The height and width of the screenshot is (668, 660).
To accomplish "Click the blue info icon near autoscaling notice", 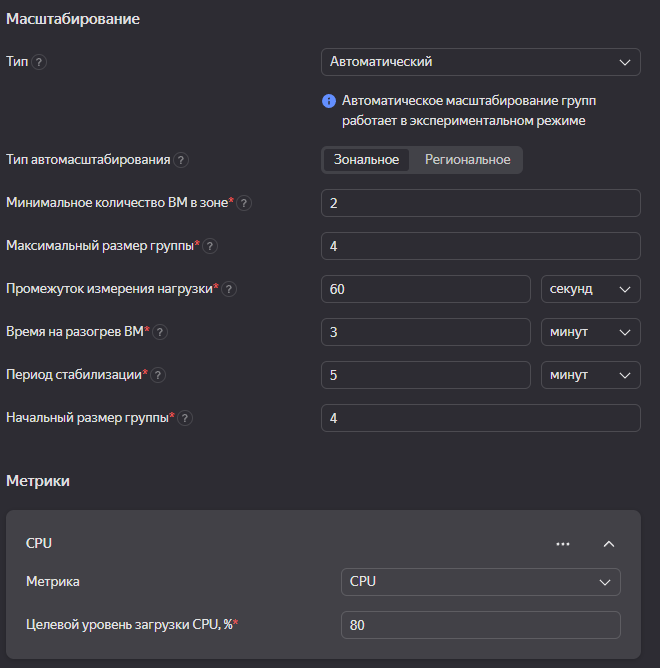I will (329, 101).
